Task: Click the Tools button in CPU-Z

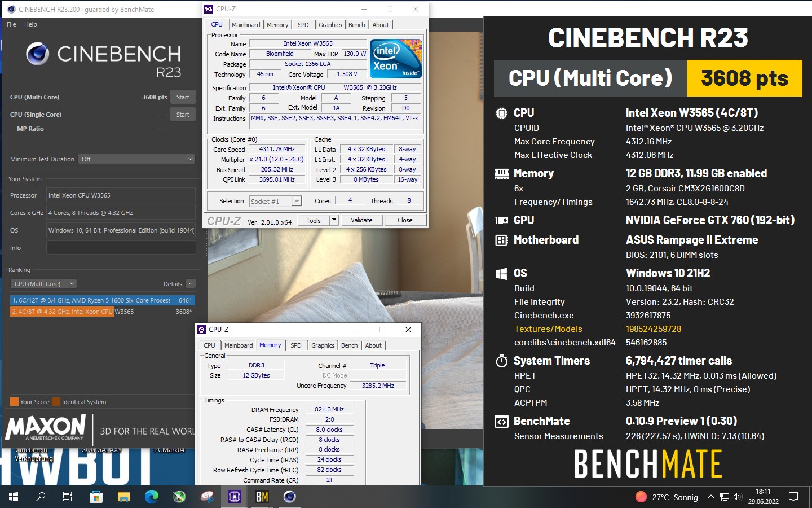Action: (314, 221)
